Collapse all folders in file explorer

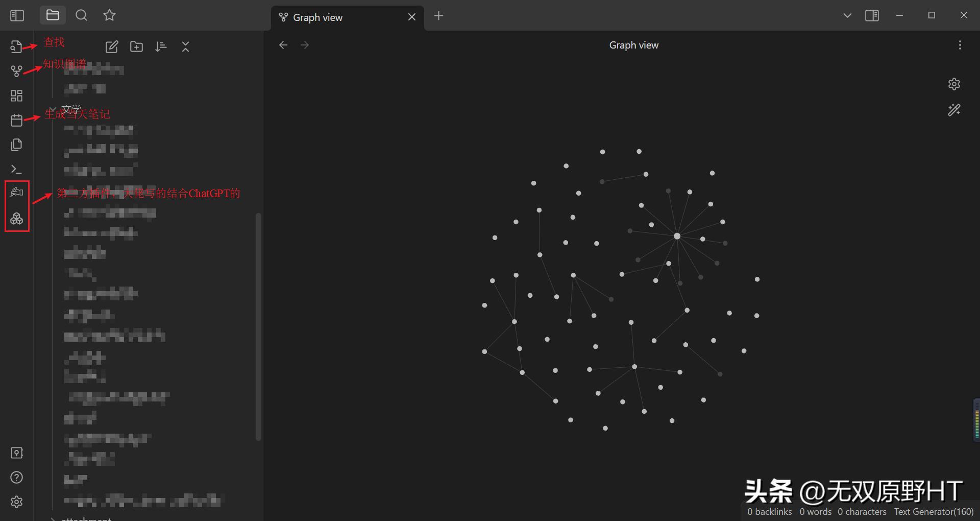(185, 47)
